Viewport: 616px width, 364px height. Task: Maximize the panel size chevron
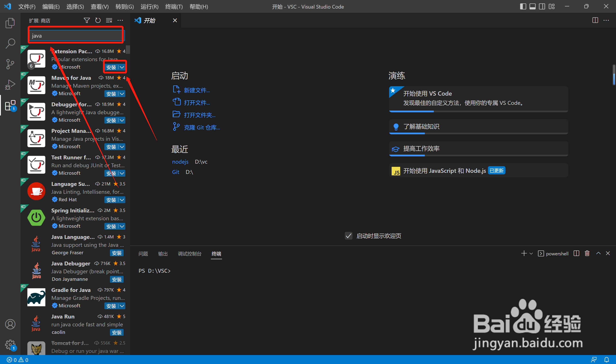598,253
